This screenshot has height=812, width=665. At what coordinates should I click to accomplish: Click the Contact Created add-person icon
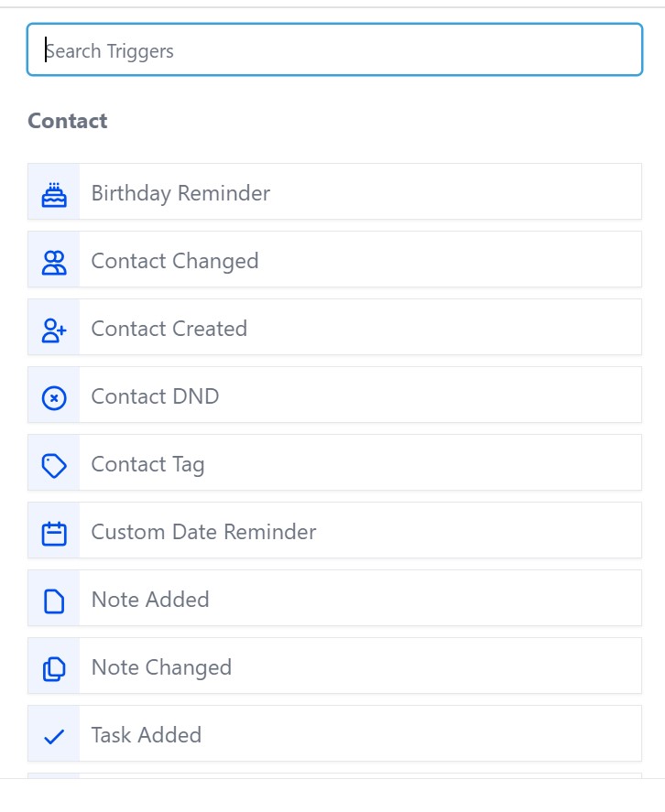(x=54, y=330)
